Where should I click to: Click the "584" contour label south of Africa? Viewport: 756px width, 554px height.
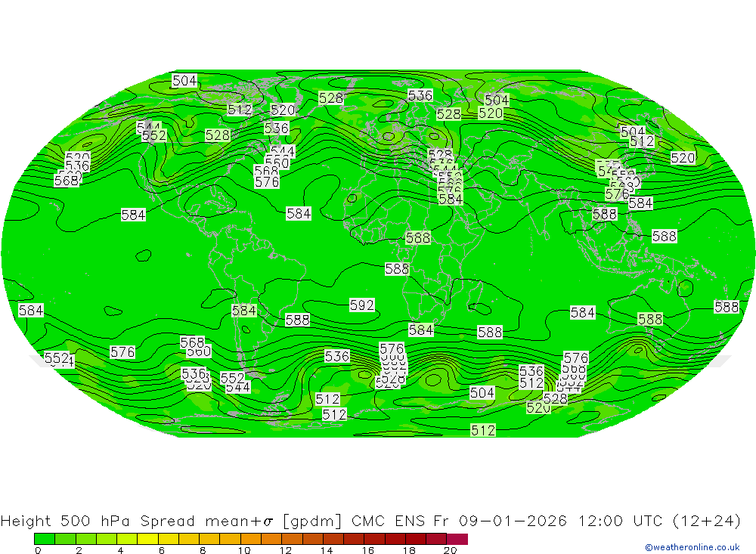420,330
